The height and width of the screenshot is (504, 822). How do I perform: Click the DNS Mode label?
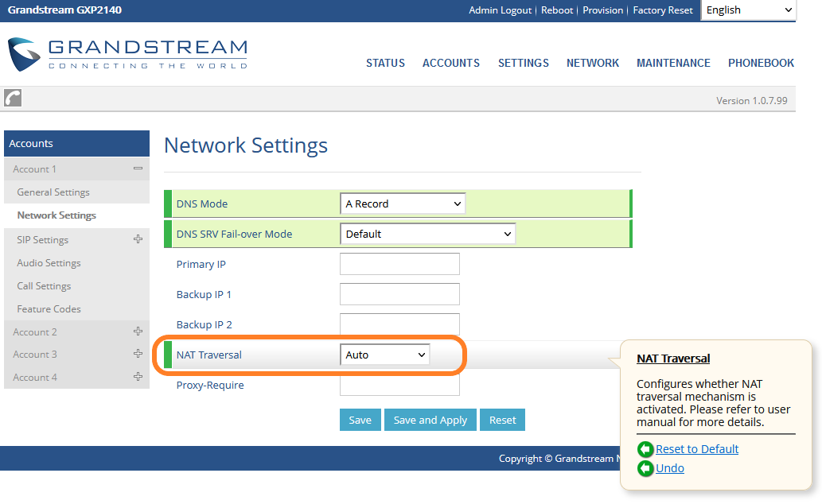coord(202,204)
